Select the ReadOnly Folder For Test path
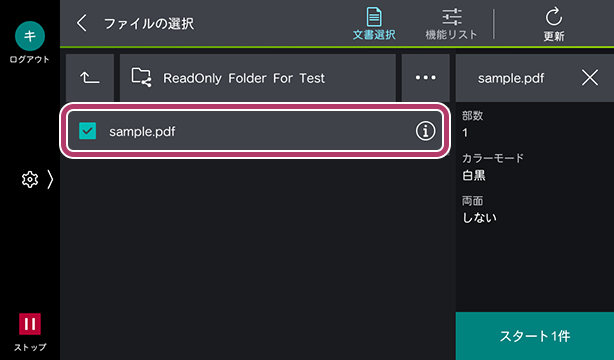The image size is (614, 360). [x=258, y=78]
